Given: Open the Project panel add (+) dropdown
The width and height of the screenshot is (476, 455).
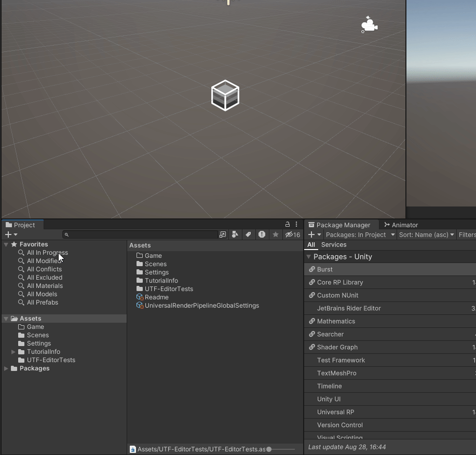Looking at the screenshot, I should point(11,235).
